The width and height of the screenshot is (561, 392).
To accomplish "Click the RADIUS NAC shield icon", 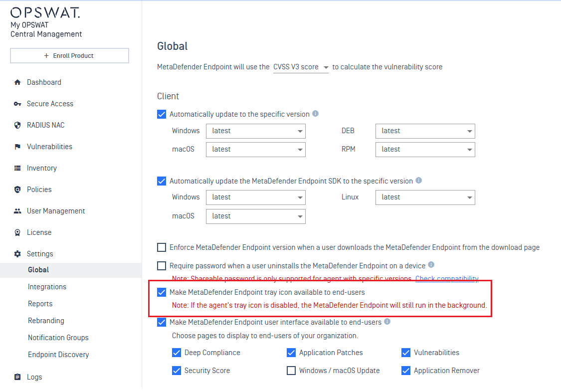I will (x=17, y=125).
